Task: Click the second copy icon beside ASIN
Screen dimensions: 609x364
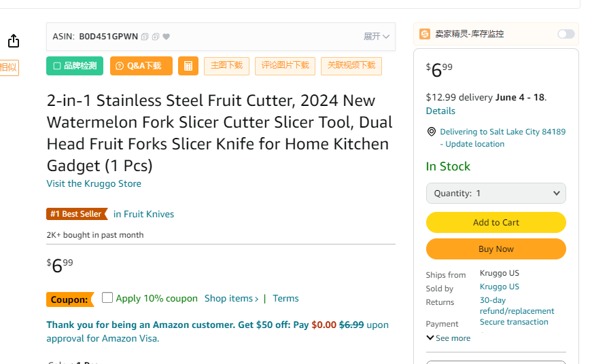Action: pyautogui.click(x=156, y=37)
